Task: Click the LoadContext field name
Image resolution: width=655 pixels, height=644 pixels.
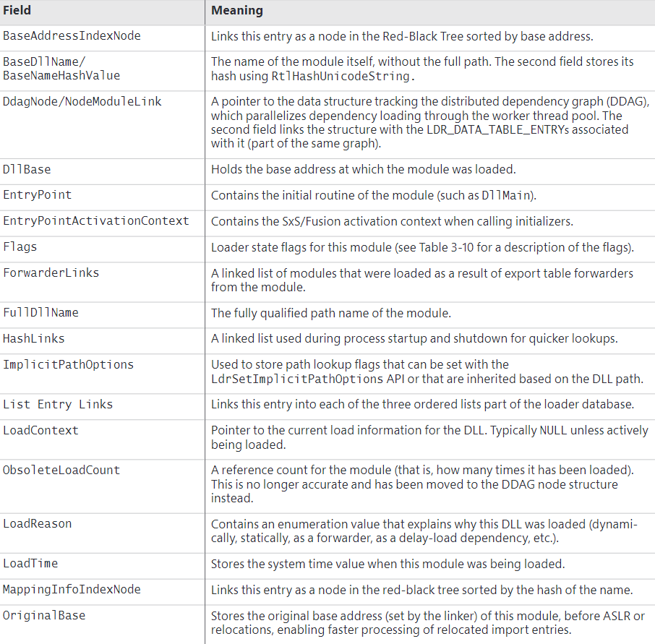Action: 40,430
